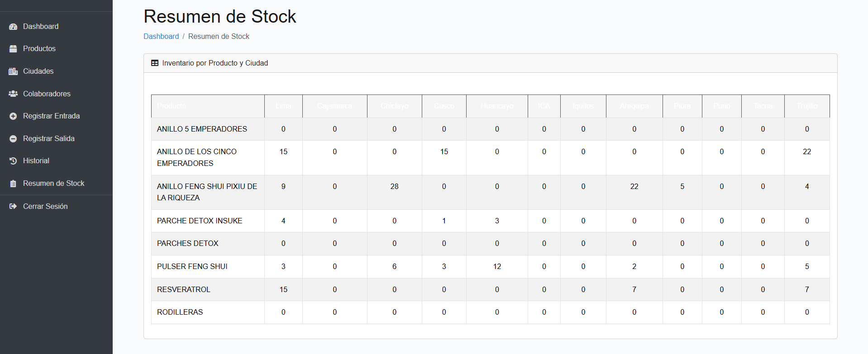Click the Cerrar Sesión logout icon
This screenshot has width=868, height=354.
[x=13, y=207]
